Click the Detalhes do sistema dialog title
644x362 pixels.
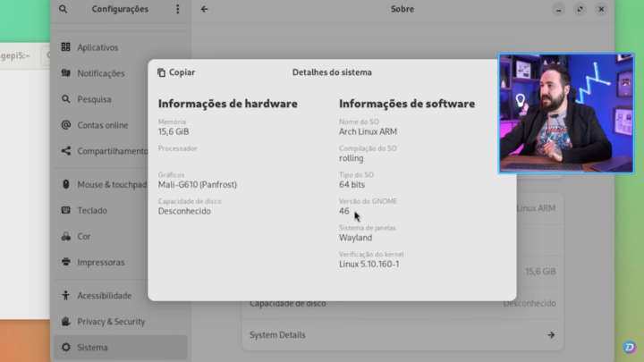click(x=332, y=72)
